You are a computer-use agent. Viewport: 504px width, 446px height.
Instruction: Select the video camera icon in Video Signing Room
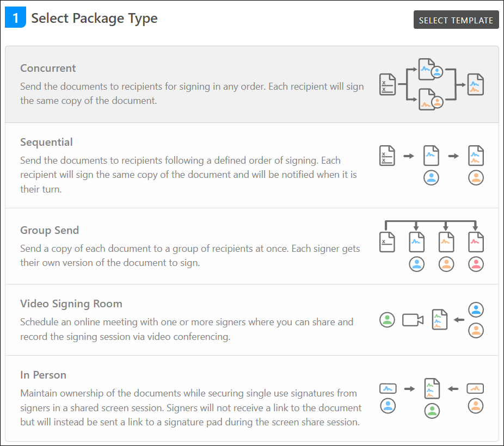tap(413, 320)
